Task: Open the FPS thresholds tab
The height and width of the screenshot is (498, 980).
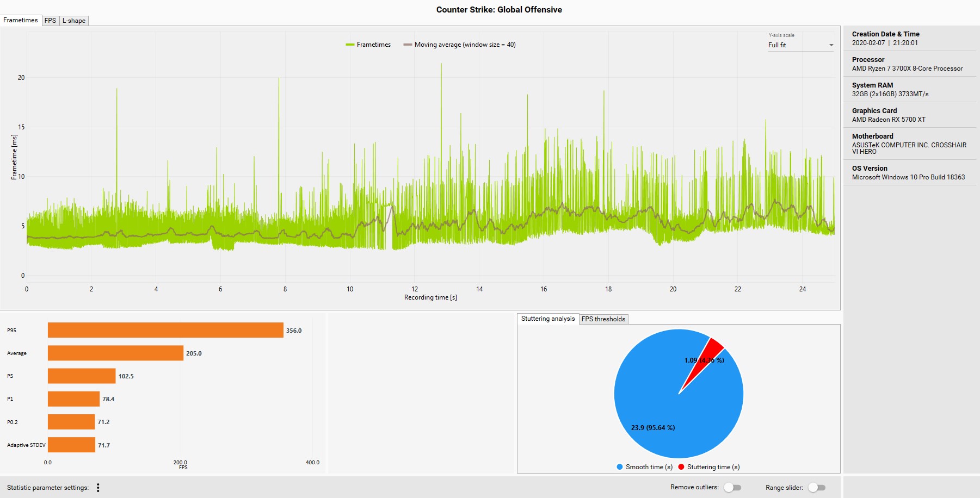Action: coord(603,319)
